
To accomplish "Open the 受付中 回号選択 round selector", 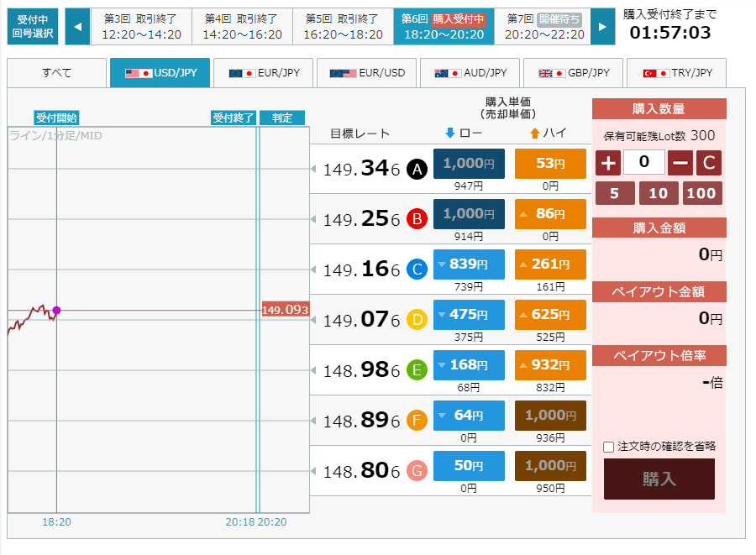I will (33, 27).
